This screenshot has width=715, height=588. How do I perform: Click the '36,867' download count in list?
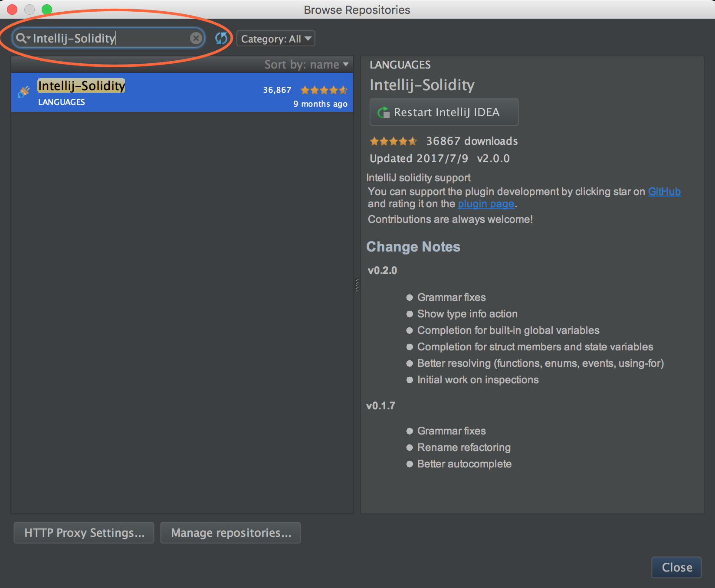(277, 90)
